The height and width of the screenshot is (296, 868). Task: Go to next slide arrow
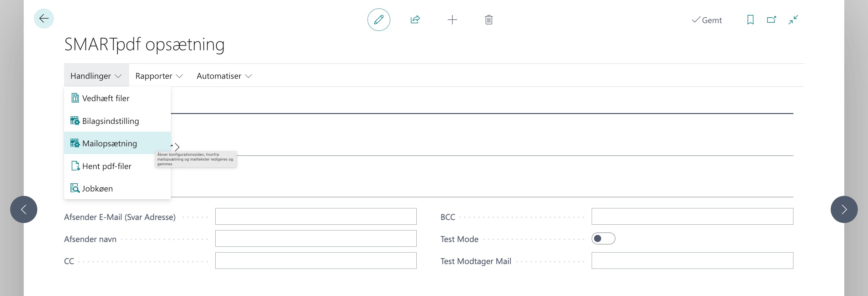click(844, 209)
